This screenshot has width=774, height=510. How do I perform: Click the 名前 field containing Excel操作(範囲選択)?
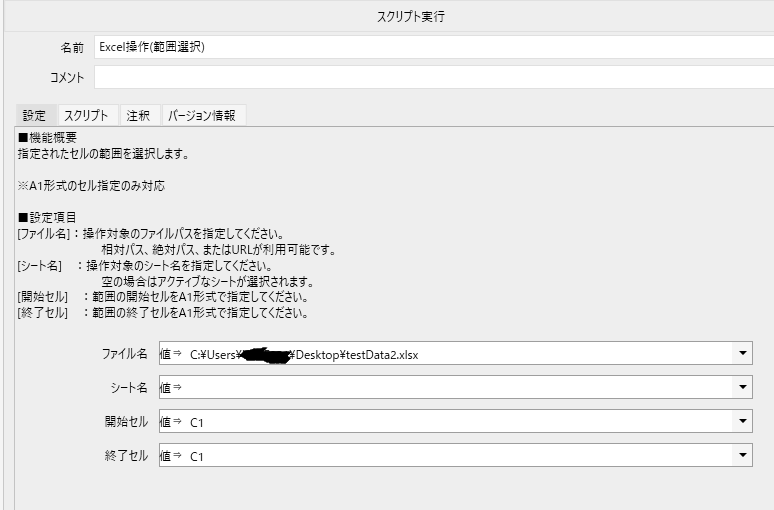tap(430, 47)
